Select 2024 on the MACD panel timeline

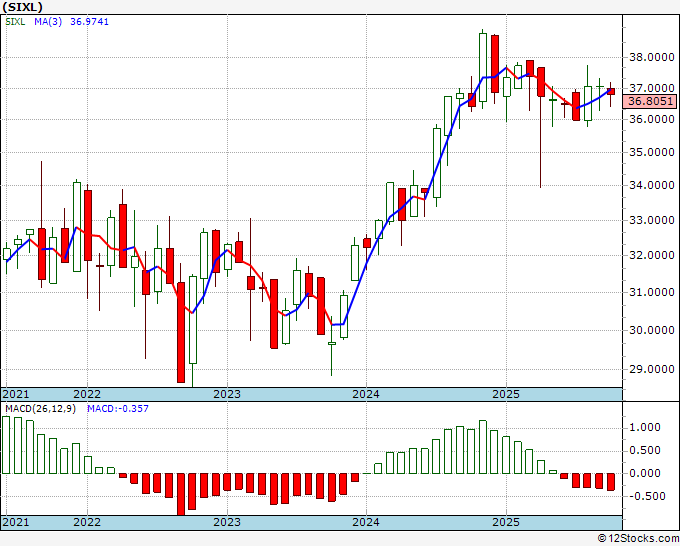click(366, 522)
